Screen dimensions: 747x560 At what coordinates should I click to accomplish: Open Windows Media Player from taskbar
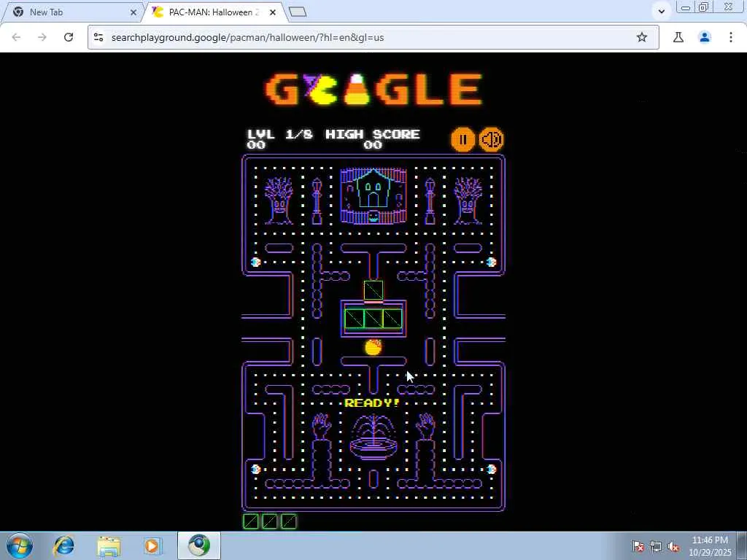tap(152, 546)
